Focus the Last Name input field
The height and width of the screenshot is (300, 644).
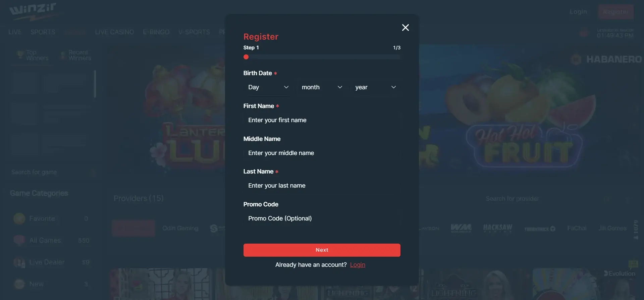click(322, 186)
